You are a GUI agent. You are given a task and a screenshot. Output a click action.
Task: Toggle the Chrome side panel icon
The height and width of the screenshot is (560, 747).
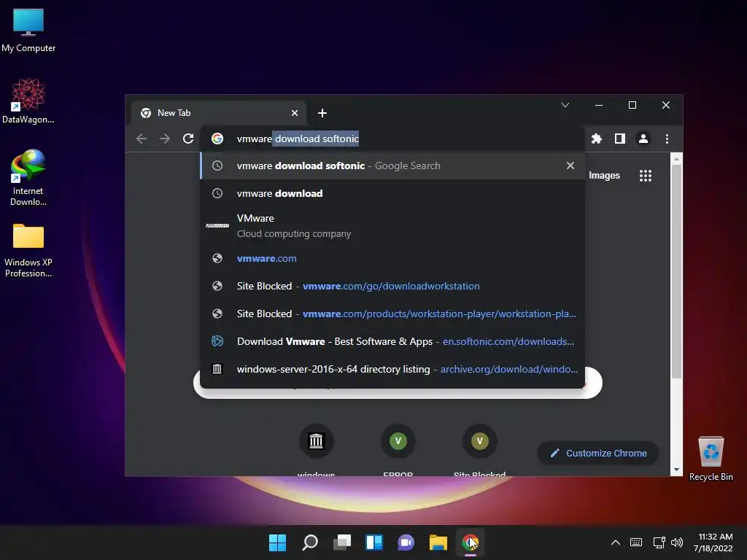(620, 139)
